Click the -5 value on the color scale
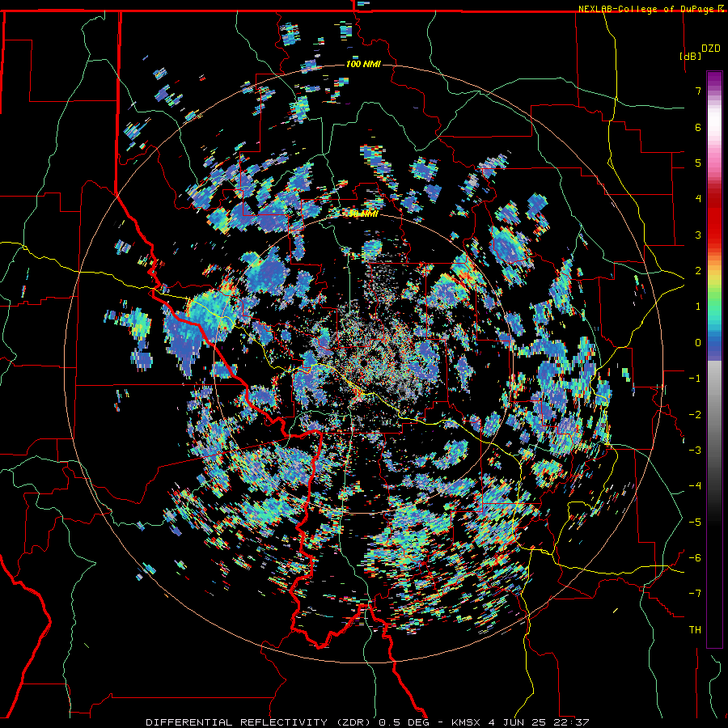Screen dimensions: 728x728 [695, 523]
